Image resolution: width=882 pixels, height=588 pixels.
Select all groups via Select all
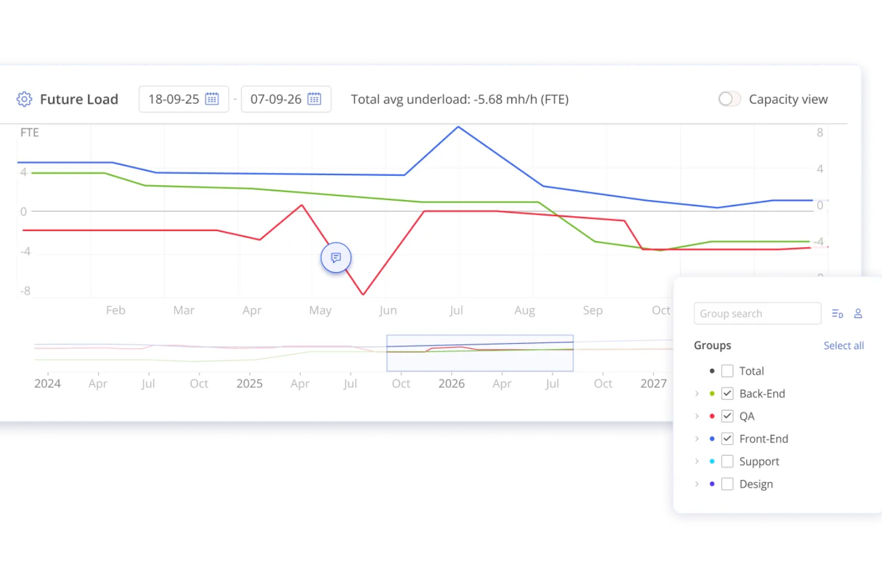(843, 346)
